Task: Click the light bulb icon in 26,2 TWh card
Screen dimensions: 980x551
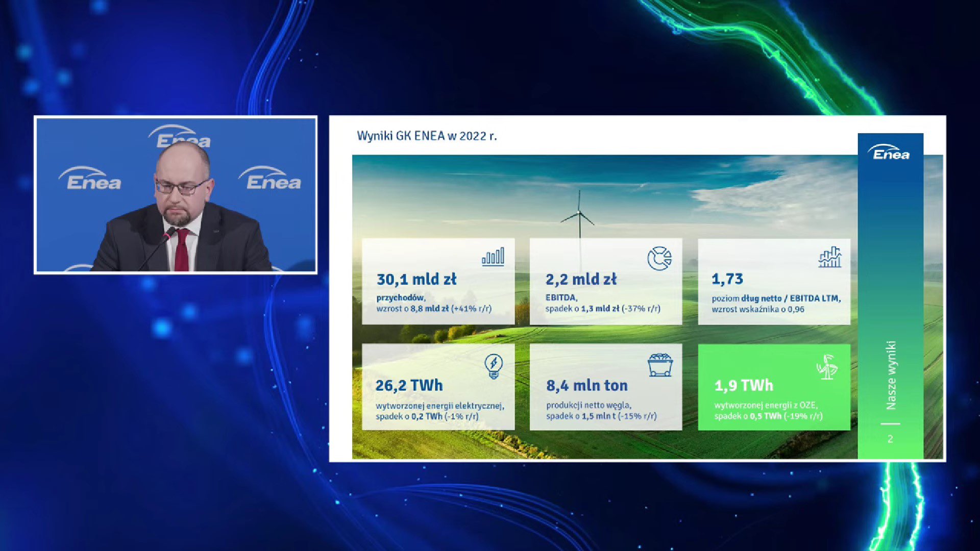Action: click(x=494, y=366)
